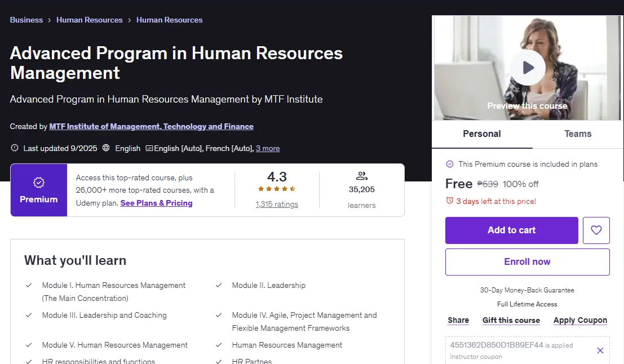Click the What you'll learn heading
624x364 pixels.
[x=75, y=260]
